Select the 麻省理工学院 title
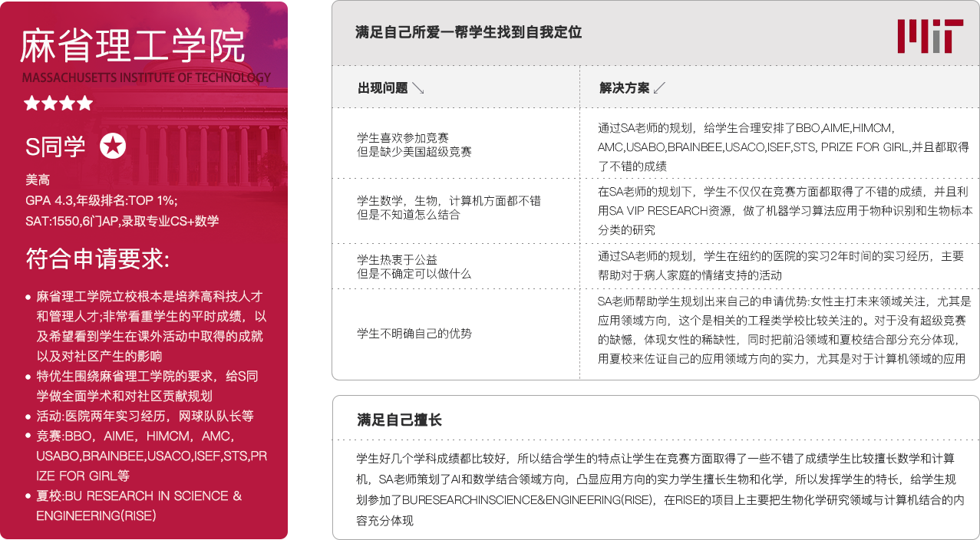 [x=132, y=46]
